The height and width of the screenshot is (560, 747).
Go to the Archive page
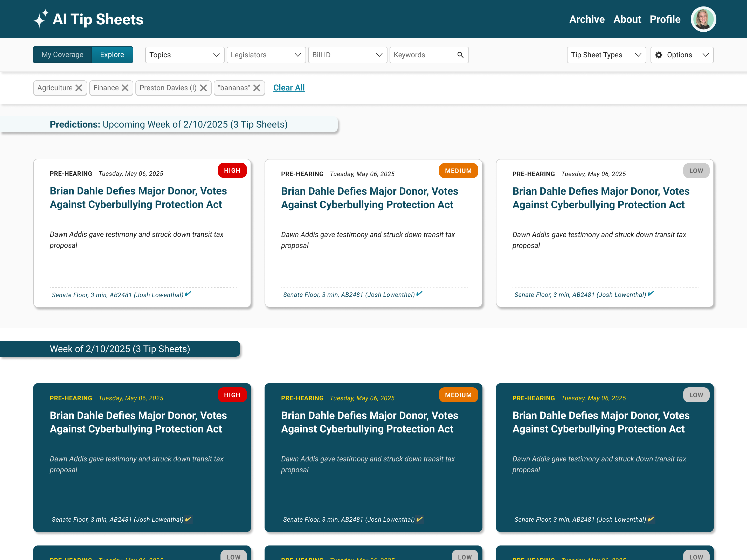point(587,19)
